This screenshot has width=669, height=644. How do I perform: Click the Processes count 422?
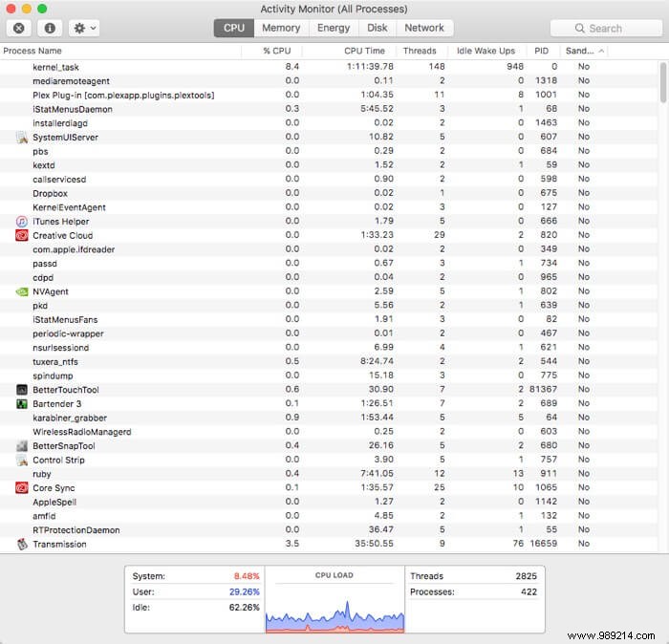tap(529, 592)
